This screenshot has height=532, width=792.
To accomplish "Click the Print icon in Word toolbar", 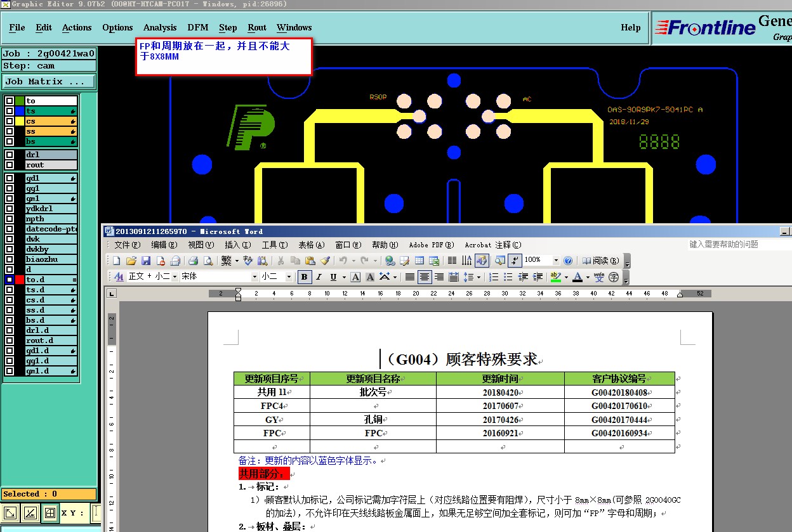I will click(193, 261).
